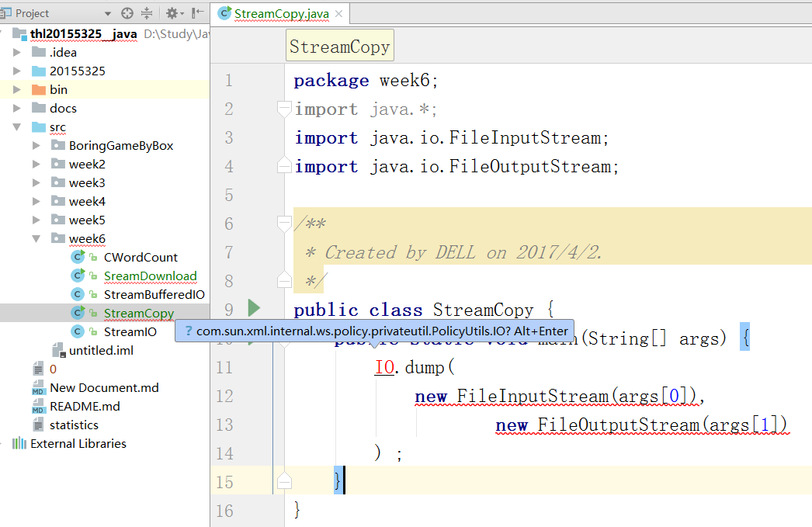Select the file named 0
The height and width of the screenshot is (527, 812).
pos(53,369)
